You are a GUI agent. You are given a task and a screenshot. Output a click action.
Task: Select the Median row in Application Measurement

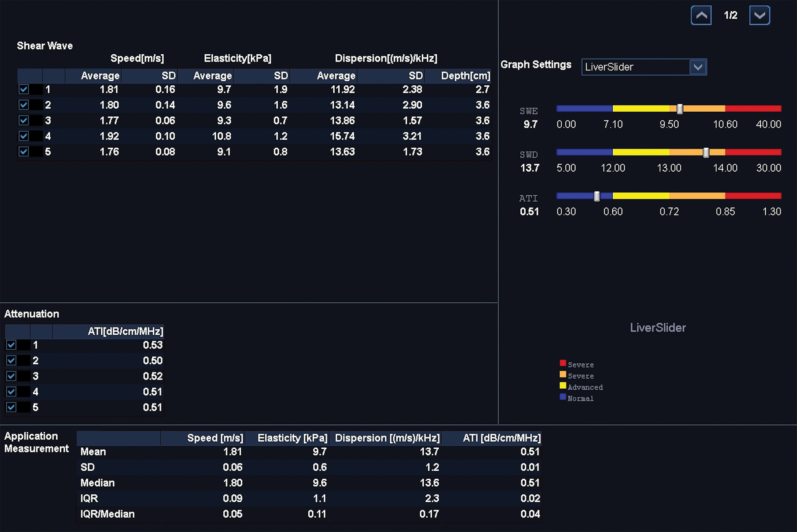98,483
